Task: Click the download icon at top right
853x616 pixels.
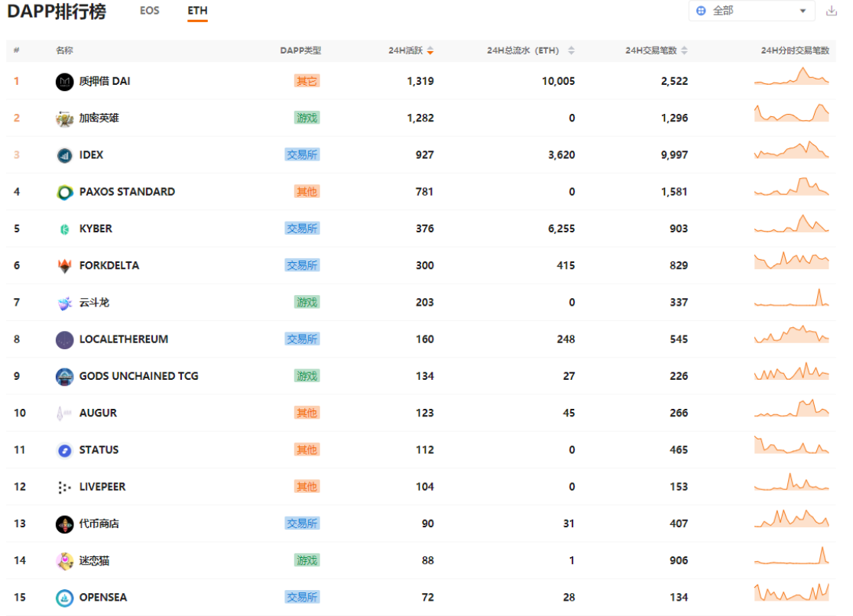Action: point(832,11)
